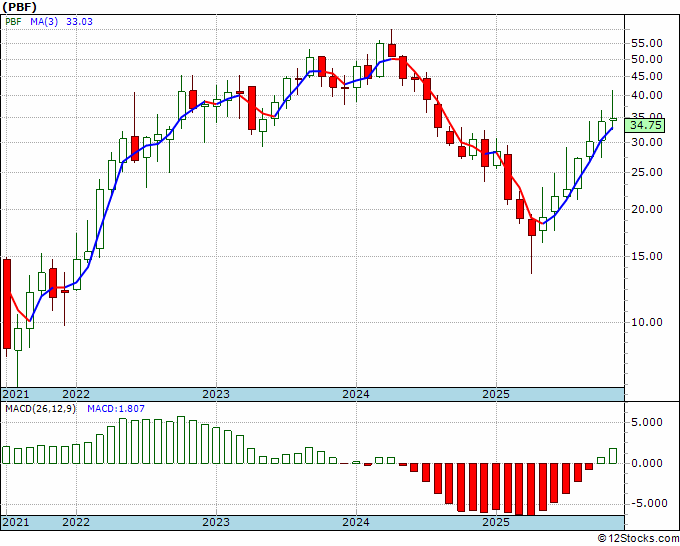Click the 5.000 MACD axis label
680x546 pixels.
pyautogui.click(x=647, y=422)
